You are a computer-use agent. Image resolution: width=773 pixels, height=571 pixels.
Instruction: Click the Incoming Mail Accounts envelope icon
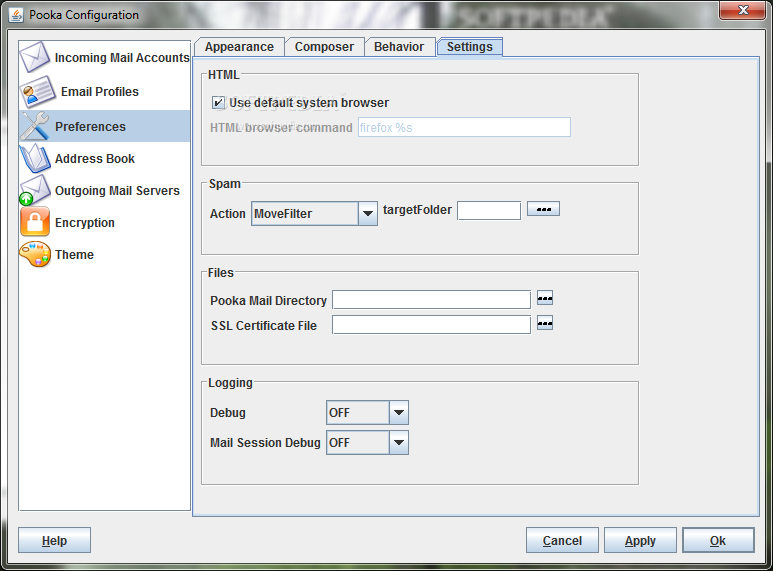(35, 57)
